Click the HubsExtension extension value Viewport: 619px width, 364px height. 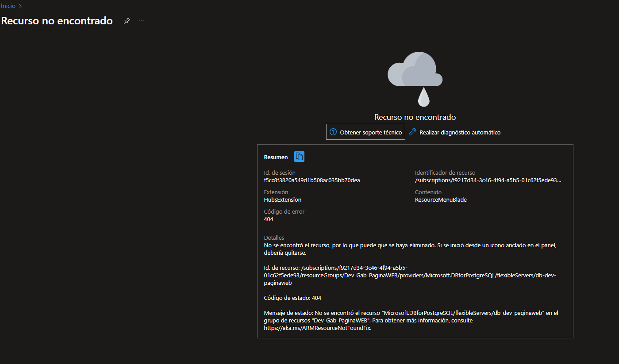point(283,200)
